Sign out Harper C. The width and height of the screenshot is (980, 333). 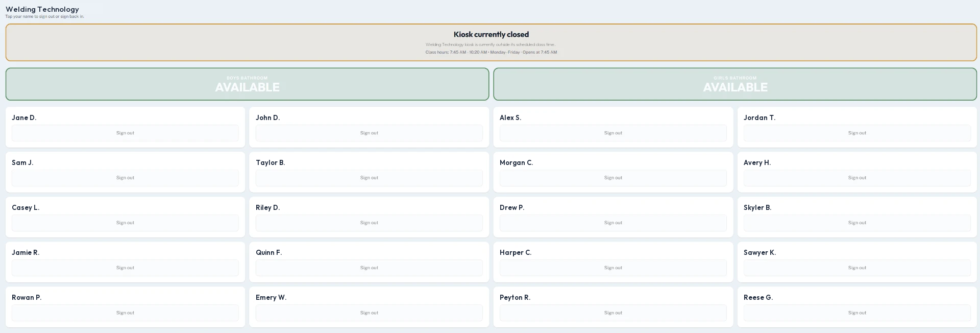(x=613, y=268)
